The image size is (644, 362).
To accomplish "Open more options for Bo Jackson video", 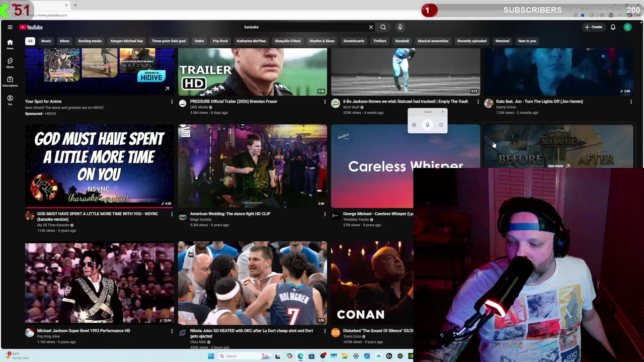I will pyautogui.click(x=477, y=102).
